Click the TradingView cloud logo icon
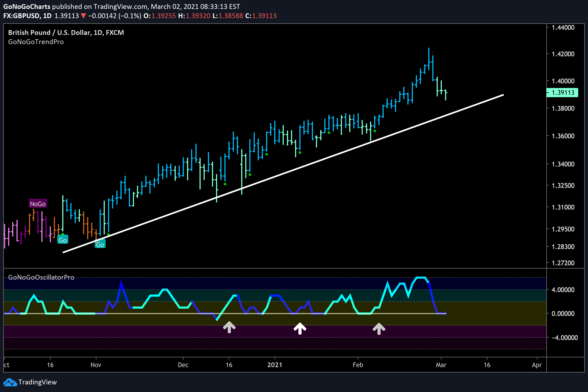This screenshot has height=392, width=588. (10, 382)
